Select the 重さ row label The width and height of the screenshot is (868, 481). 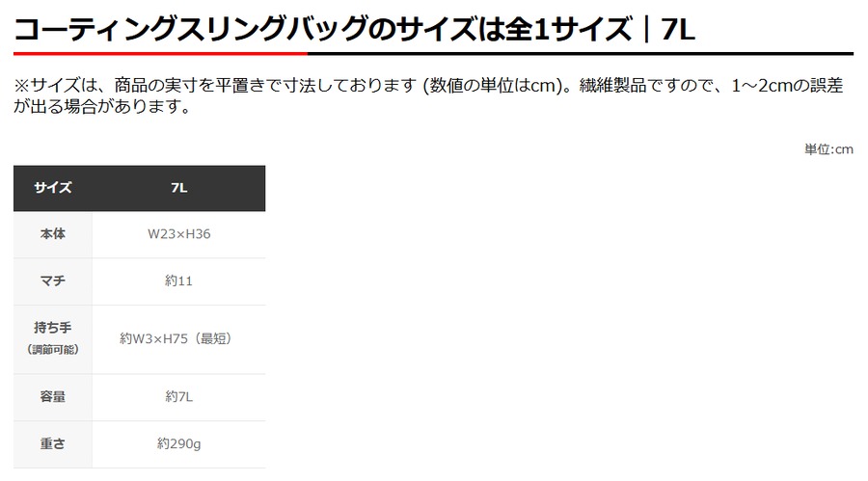tap(53, 444)
